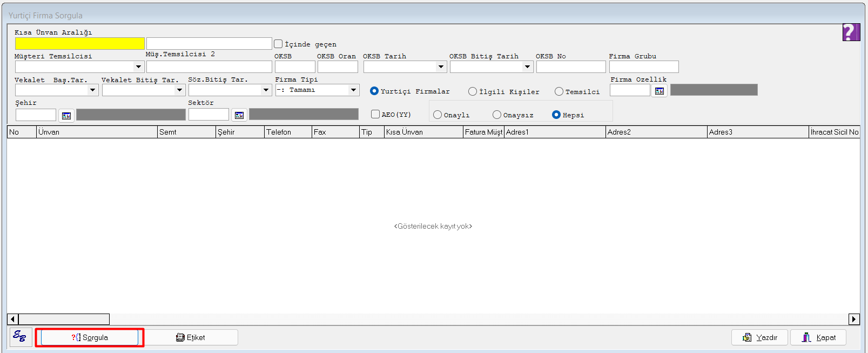Expand the Müşteri Temsilcisi dropdown

click(x=138, y=67)
